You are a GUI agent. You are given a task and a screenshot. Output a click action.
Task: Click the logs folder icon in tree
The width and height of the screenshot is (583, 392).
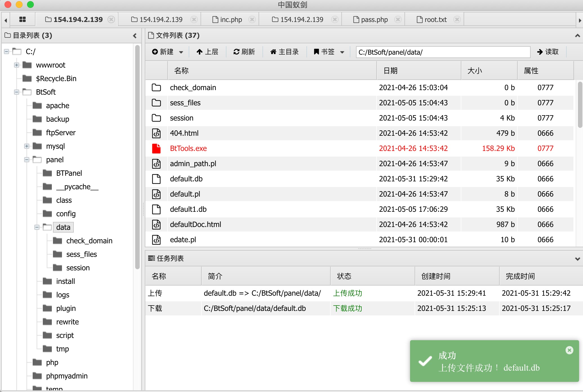[x=47, y=294]
